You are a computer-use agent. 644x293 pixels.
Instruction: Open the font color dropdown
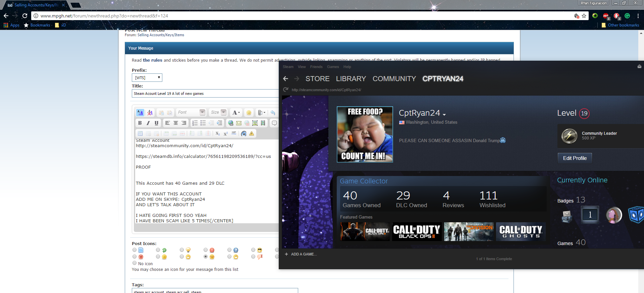[x=236, y=113]
